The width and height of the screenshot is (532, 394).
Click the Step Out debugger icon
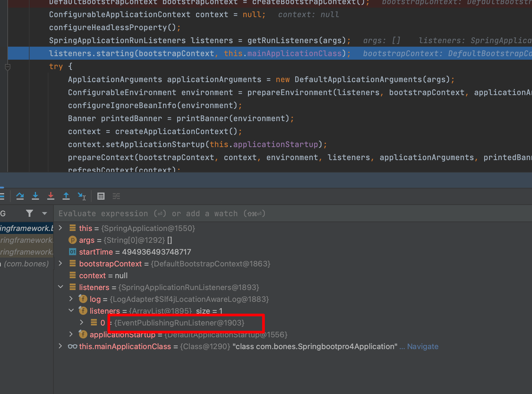point(66,196)
